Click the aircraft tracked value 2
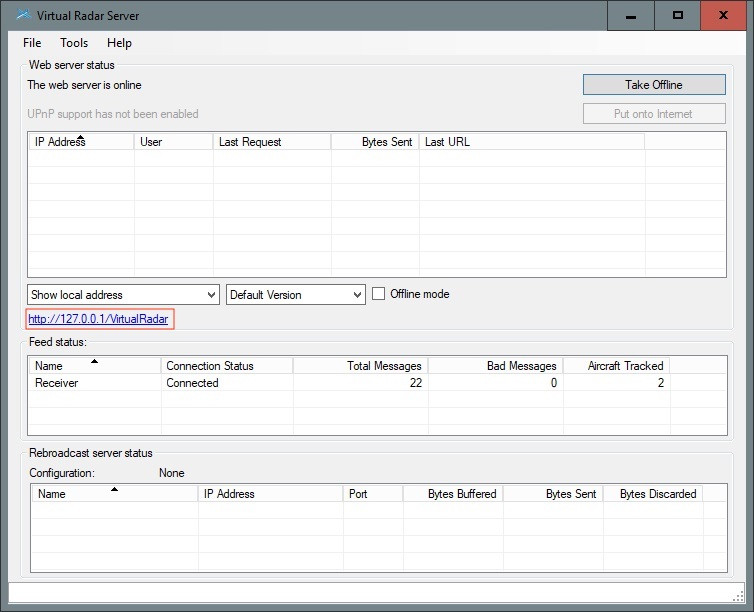Viewport: 754px width, 612px height. [661, 383]
